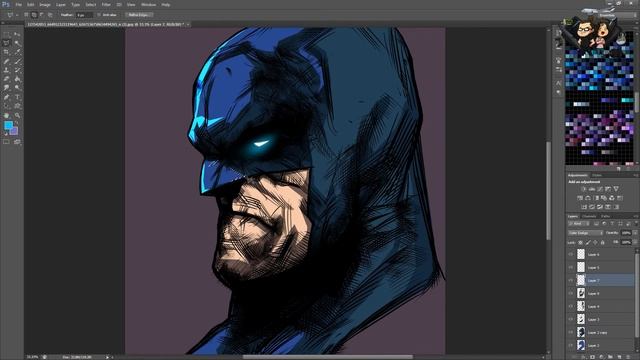Select the Layer 7 thumbnail
This screenshot has height=360, width=640.
581,280
